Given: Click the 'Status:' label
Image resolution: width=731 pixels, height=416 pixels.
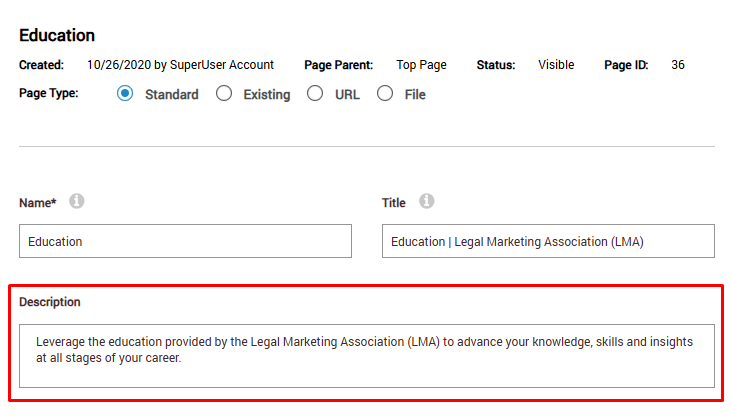Looking at the screenshot, I should (496, 65).
